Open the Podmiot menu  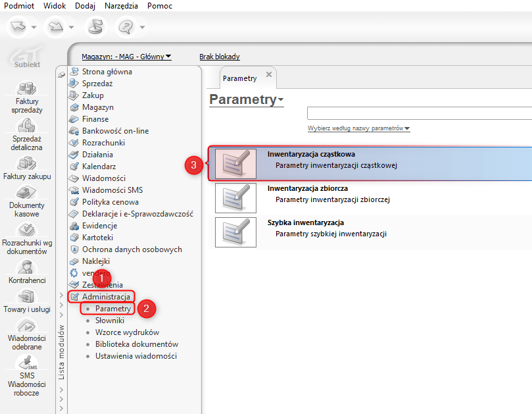click(x=19, y=6)
